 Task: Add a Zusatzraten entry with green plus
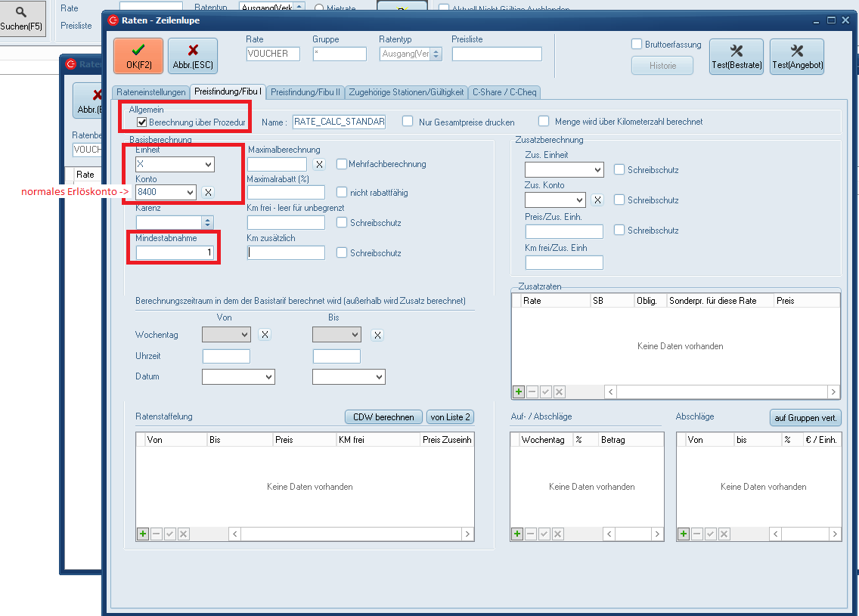[x=519, y=392]
